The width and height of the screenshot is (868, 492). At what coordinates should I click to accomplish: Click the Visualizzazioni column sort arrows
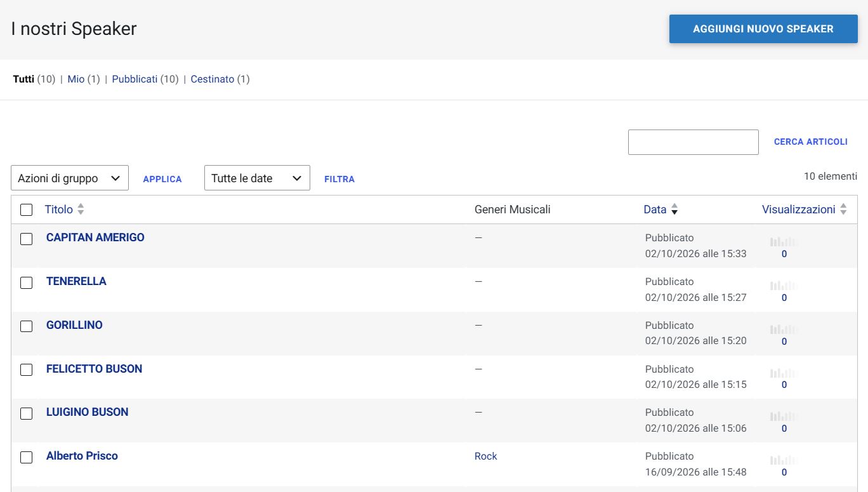pos(843,209)
